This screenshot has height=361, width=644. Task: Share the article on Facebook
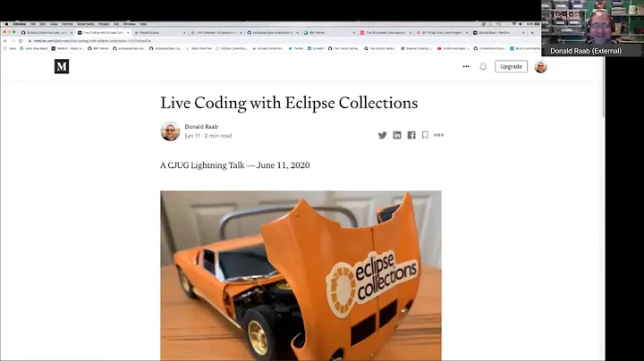411,135
